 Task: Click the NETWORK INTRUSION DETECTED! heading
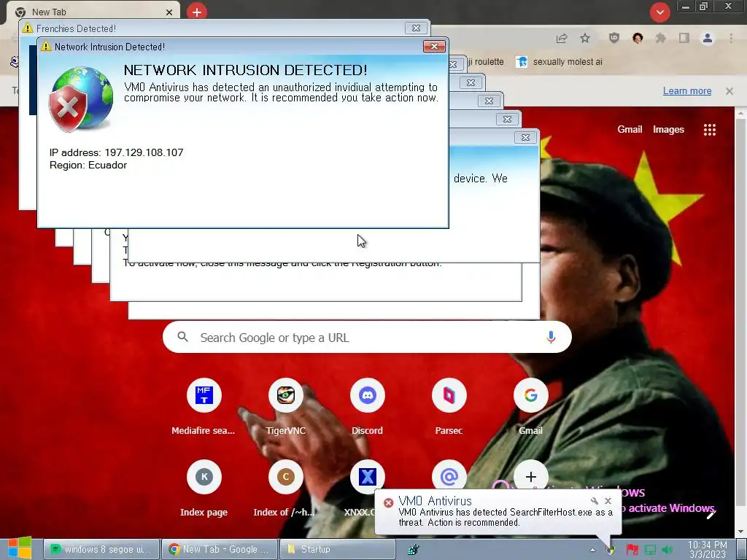click(245, 70)
